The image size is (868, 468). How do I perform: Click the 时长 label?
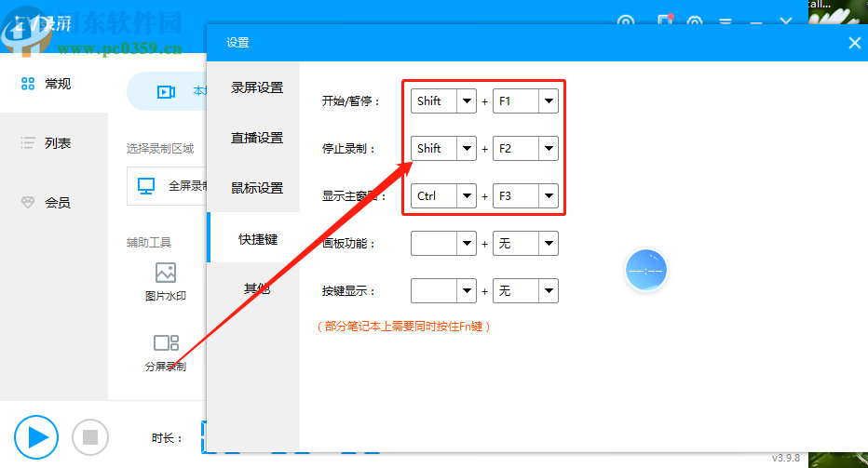[x=168, y=438]
